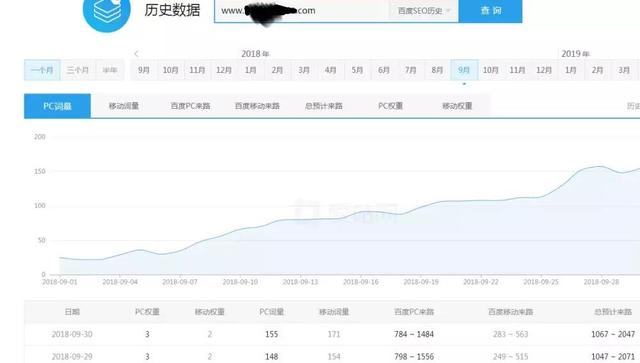Select 1月 of 2019 in the timeline
Image resolution: width=640 pixels, height=363 pixels.
(x=571, y=70)
